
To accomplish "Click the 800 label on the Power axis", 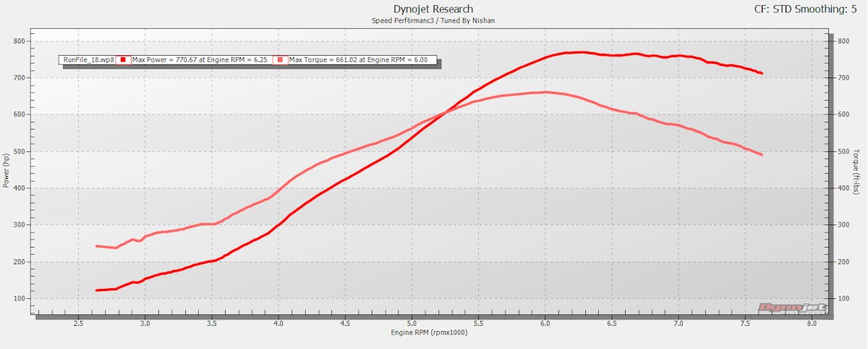I will [18, 41].
